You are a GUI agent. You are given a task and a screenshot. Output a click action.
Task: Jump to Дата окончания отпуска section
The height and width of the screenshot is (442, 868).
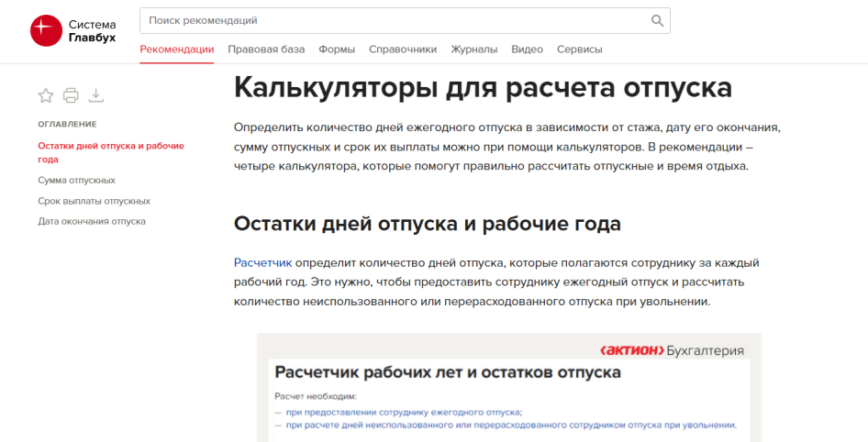click(92, 221)
